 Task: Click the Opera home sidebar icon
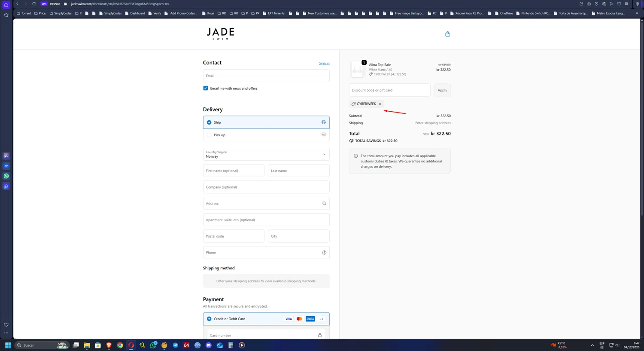click(x=6, y=5)
